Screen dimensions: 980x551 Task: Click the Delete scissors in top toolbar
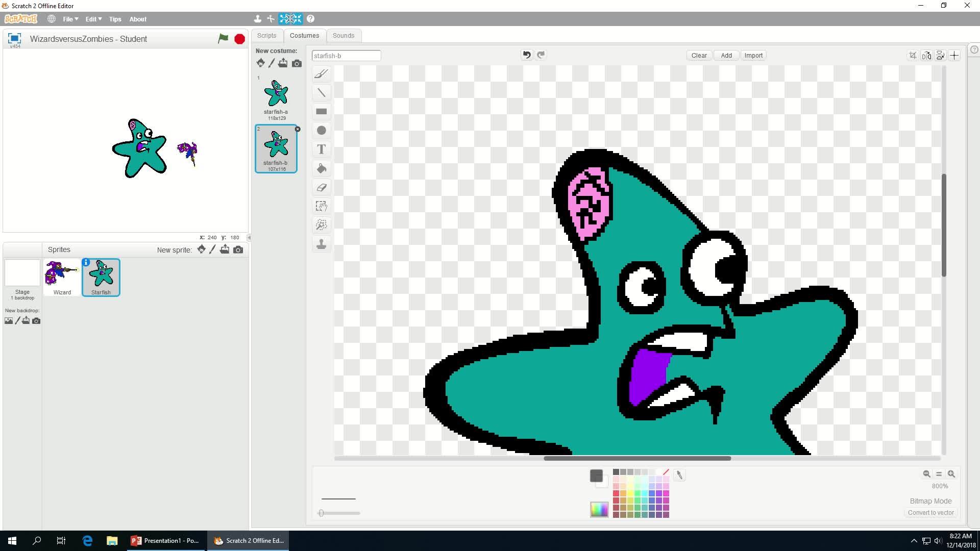tap(271, 19)
